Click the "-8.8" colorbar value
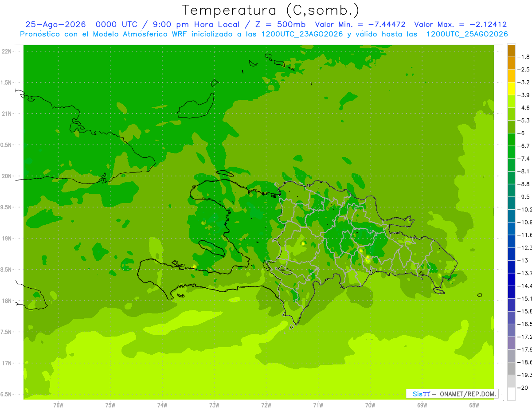Viewport: 532px width, 411px height. (x=524, y=184)
